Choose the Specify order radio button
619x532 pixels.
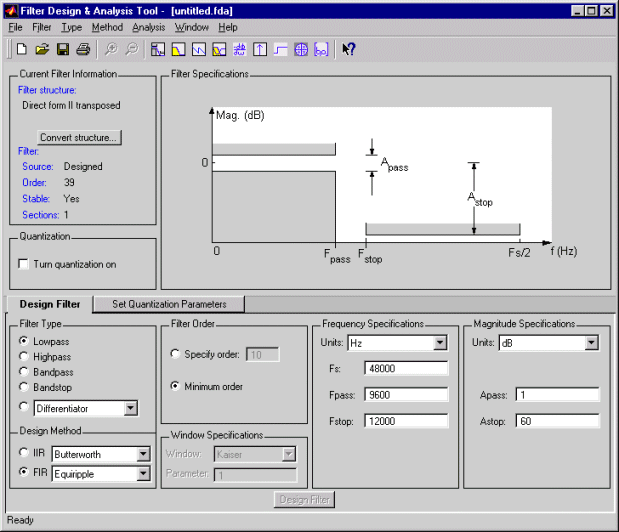tap(176, 354)
